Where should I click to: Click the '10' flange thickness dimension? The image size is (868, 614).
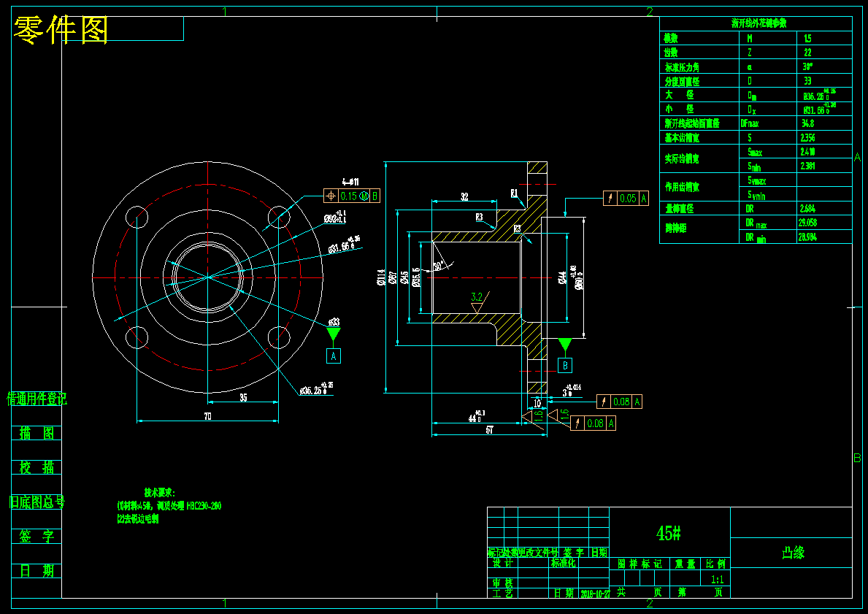(537, 404)
